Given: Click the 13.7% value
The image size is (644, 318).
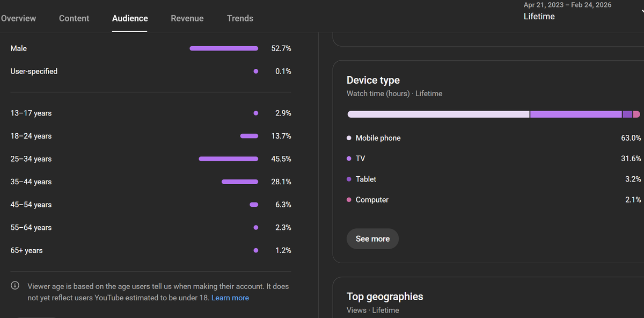Looking at the screenshot, I should (x=281, y=136).
